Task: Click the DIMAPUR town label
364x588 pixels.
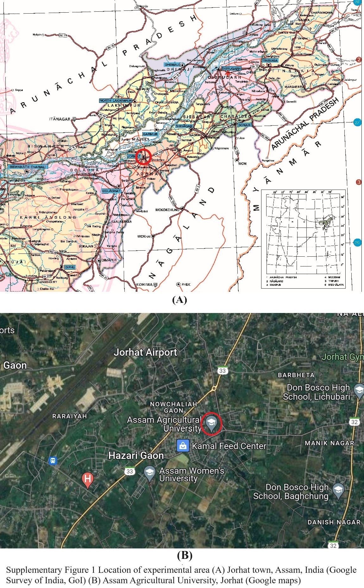Action: point(109,260)
